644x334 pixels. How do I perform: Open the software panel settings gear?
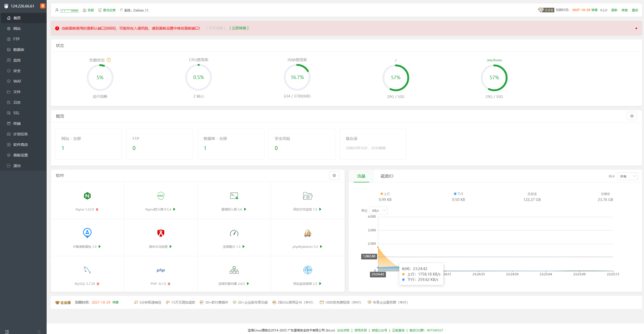[x=334, y=175]
